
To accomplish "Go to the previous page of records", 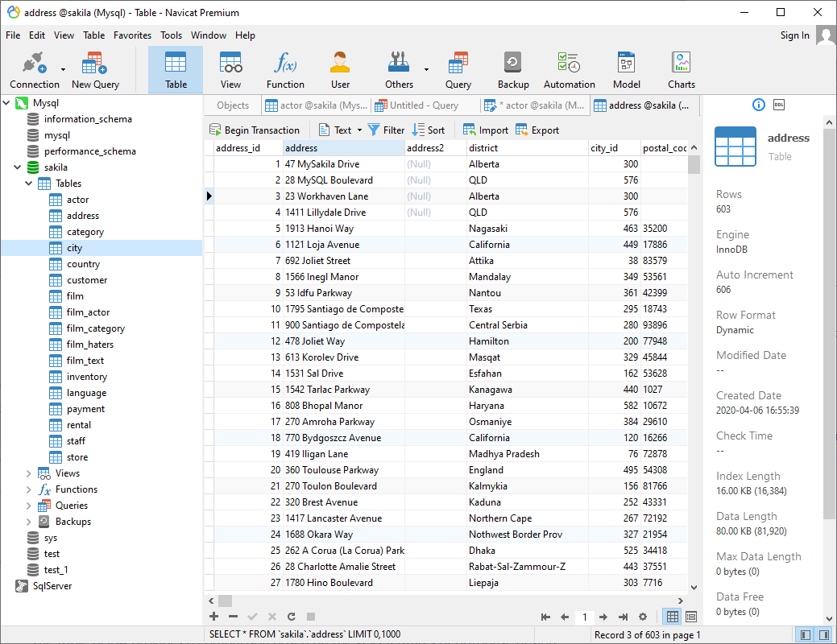I will [565, 617].
